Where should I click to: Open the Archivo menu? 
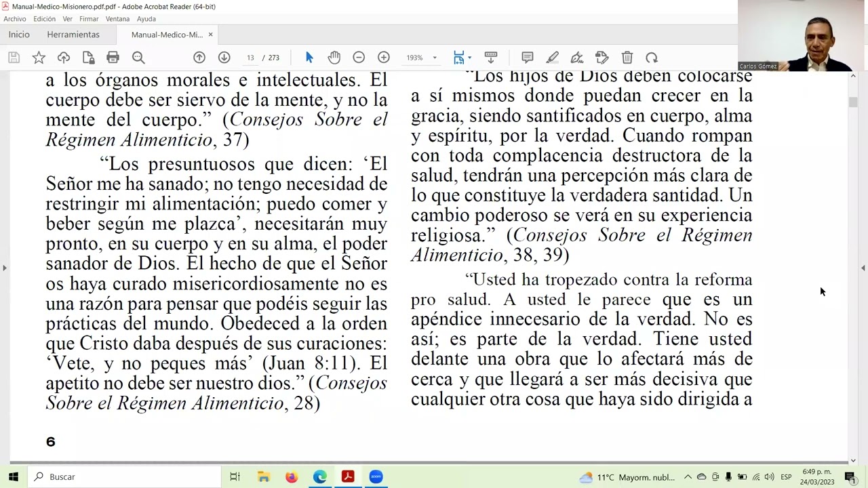coord(15,19)
